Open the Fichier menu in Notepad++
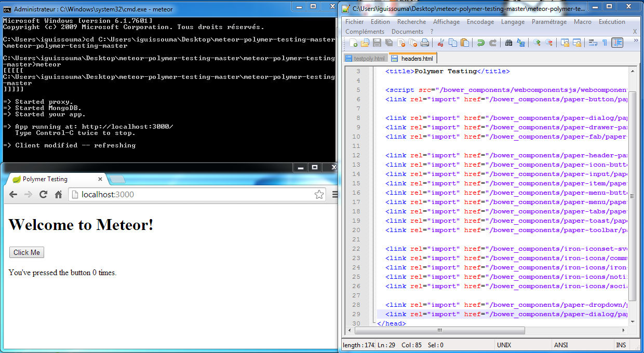 click(355, 22)
